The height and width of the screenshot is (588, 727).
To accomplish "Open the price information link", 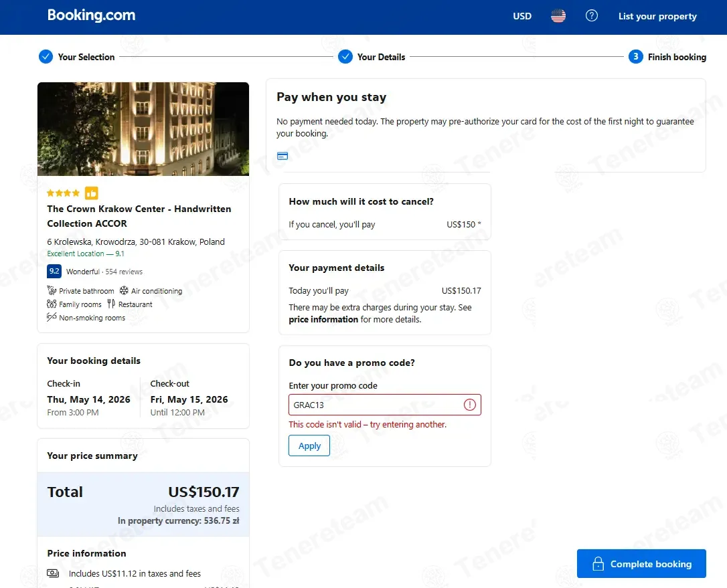I will pyautogui.click(x=323, y=319).
